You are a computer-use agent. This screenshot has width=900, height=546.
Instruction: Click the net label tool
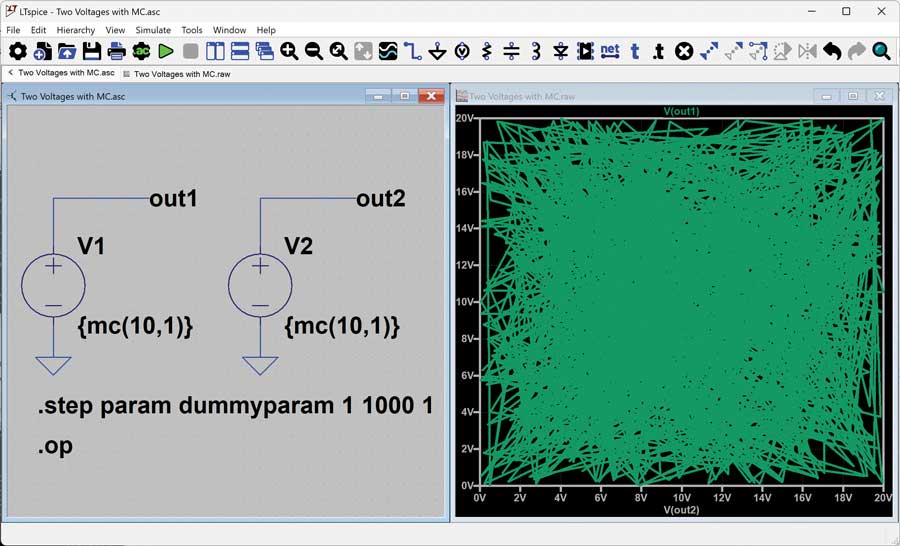coord(610,51)
